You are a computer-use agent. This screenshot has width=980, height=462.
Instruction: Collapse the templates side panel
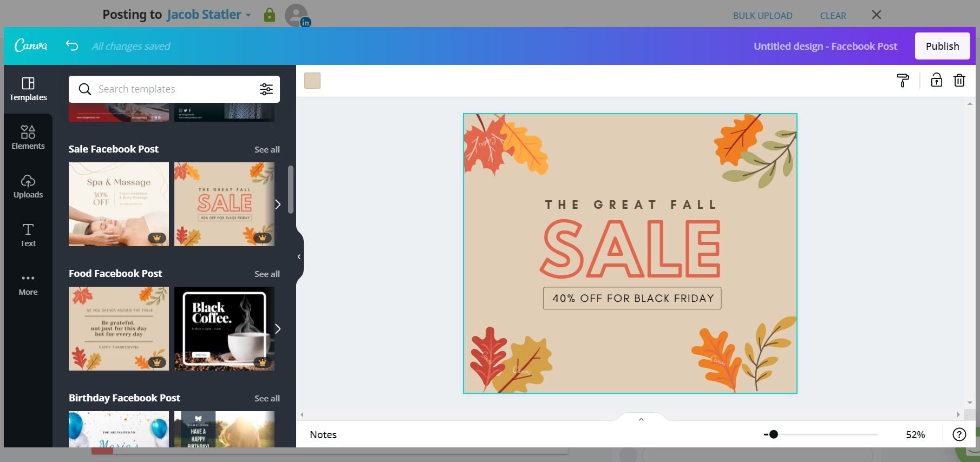(x=299, y=256)
